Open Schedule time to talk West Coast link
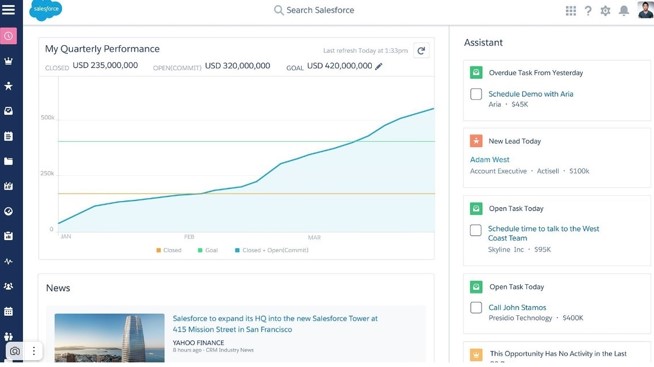654x367 pixels. (543, 233)
